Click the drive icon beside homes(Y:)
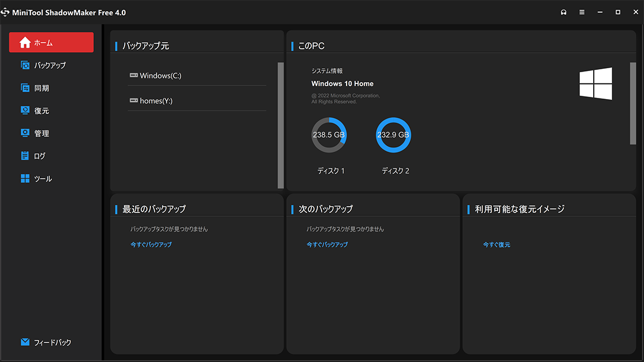 [x=134, y=100]
